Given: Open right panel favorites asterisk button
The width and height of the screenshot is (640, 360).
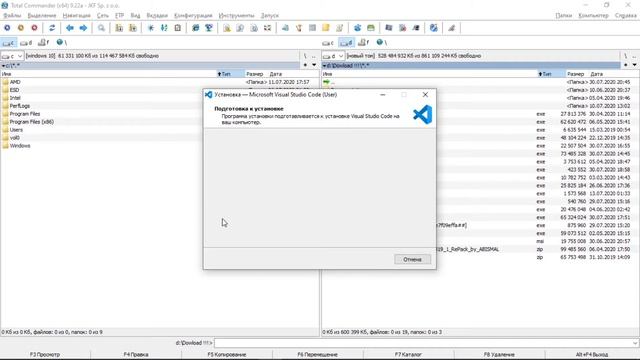Looking at the screenshot, I should pos(626,65).
